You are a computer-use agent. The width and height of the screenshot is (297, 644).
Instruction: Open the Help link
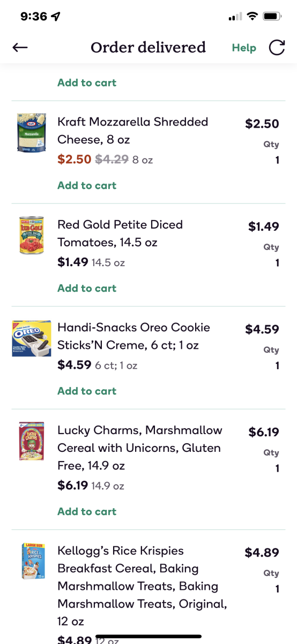point(244,48)
